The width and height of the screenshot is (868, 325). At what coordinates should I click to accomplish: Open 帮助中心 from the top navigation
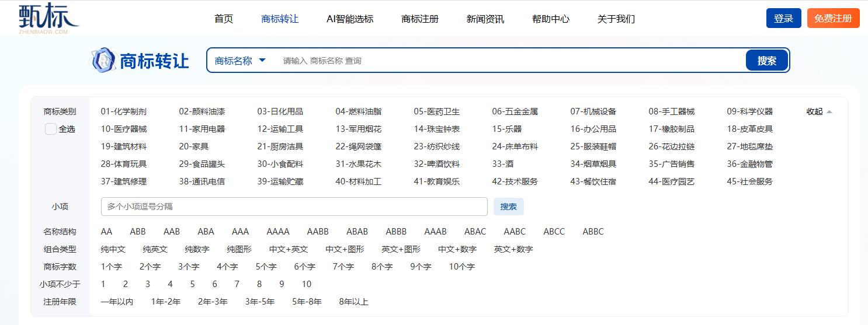tap(551, 19)
